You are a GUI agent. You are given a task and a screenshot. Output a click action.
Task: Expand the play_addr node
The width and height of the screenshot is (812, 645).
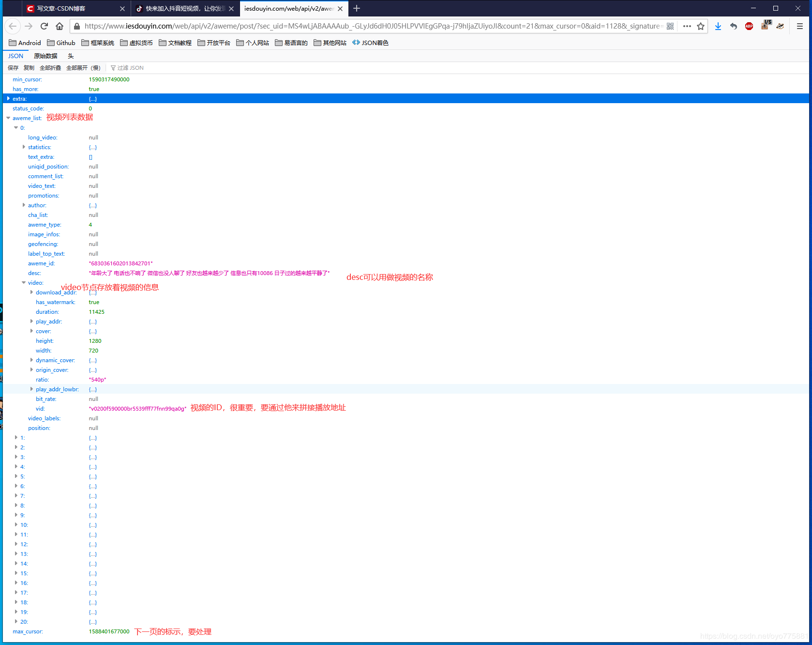click(x=31, y=322)
